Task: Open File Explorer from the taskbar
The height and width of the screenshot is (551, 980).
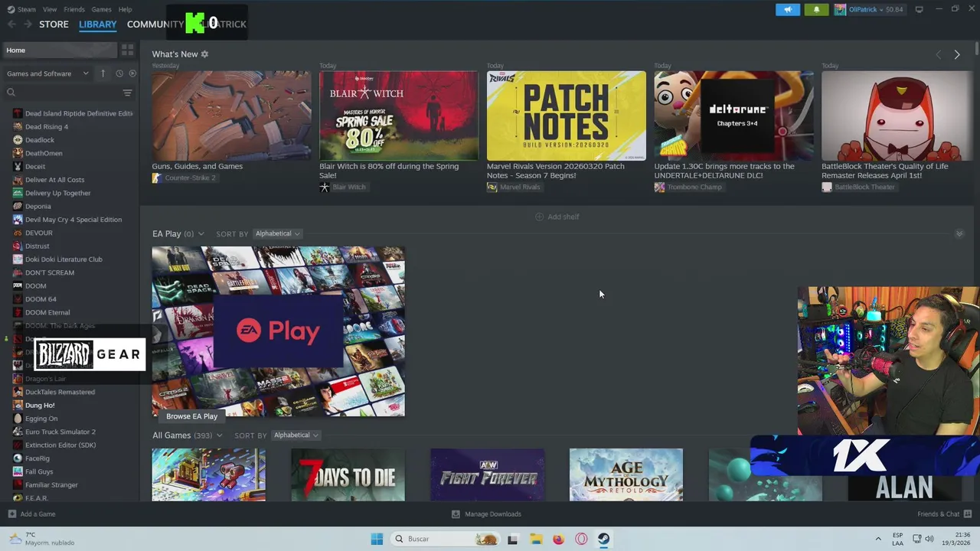Action: point(536,539)
